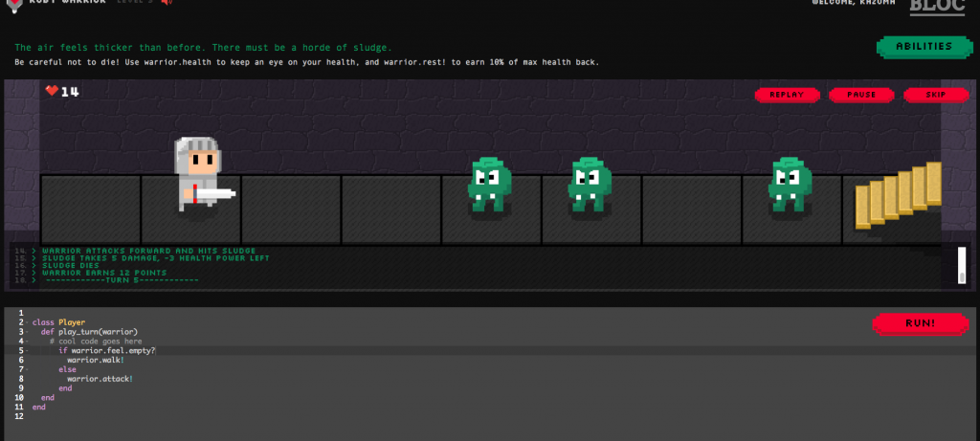Image resolution: width=980 pixels, height=441 pixels.
Task: Collapse the class Player fold arrow
Action: tap(27, 323)
